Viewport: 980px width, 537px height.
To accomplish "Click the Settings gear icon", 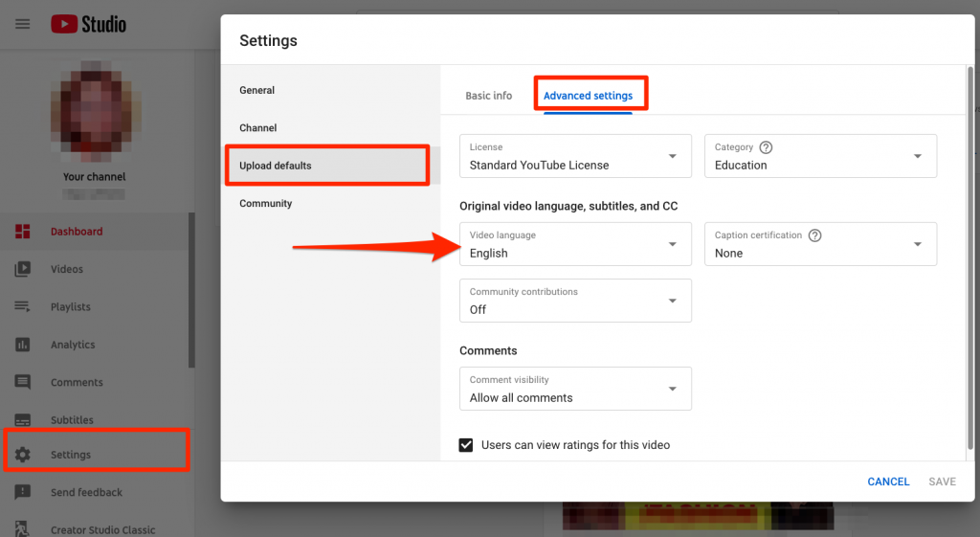I will click(23, 455).
